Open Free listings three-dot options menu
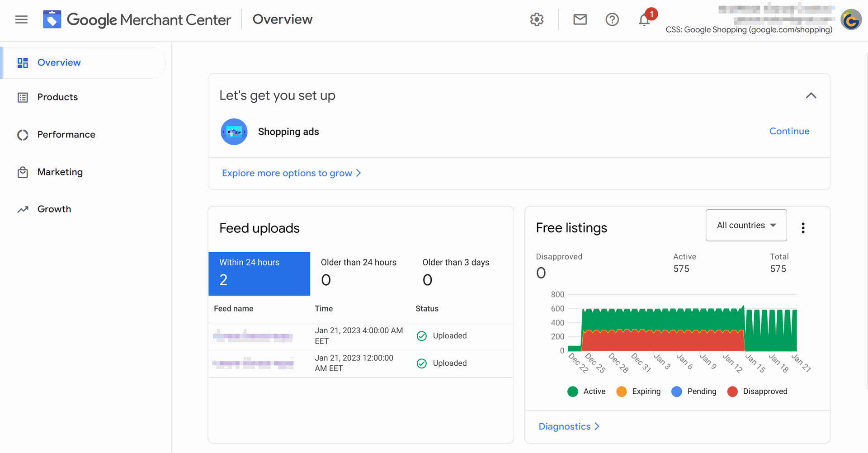The image size is (868, 453). (x=803, y=228)
